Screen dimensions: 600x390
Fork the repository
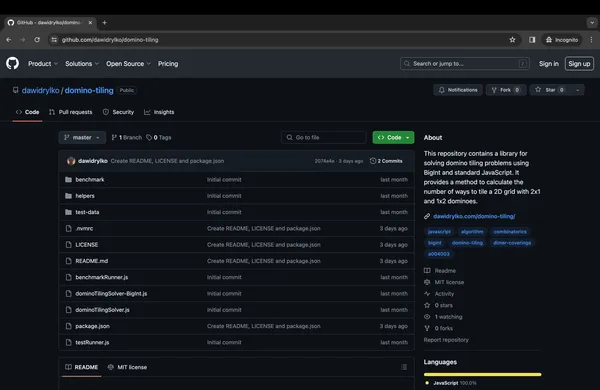(506, 90)
